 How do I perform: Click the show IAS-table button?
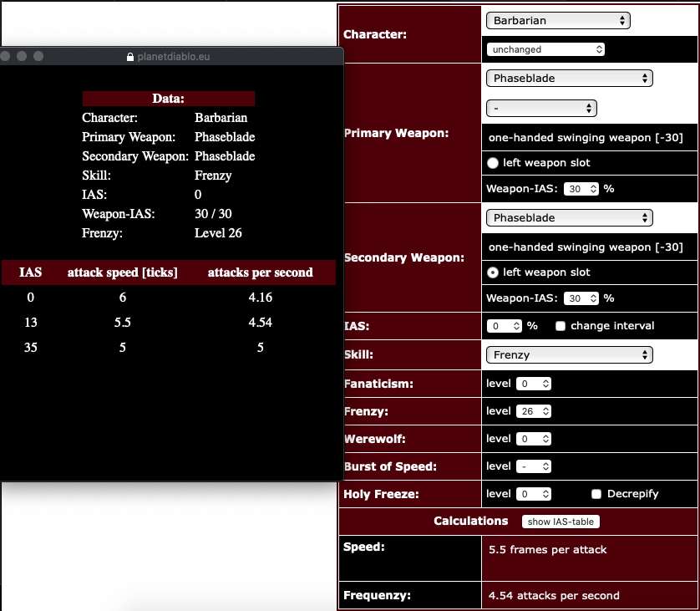[x=560, y=521]
